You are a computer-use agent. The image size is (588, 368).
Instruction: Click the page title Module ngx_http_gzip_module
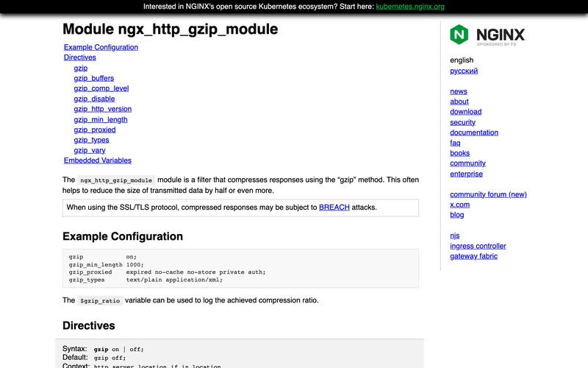(171, 29)
